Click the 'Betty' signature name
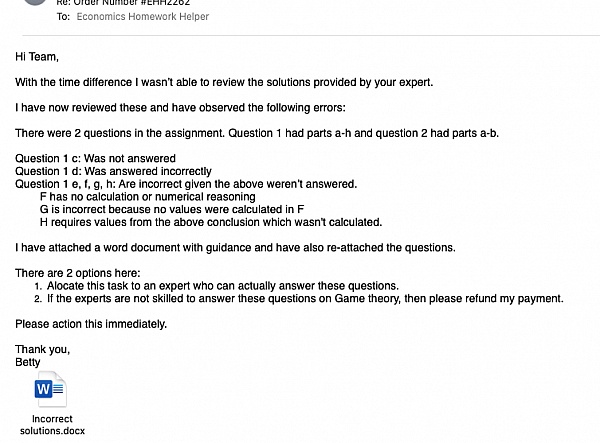 (29, 362)
